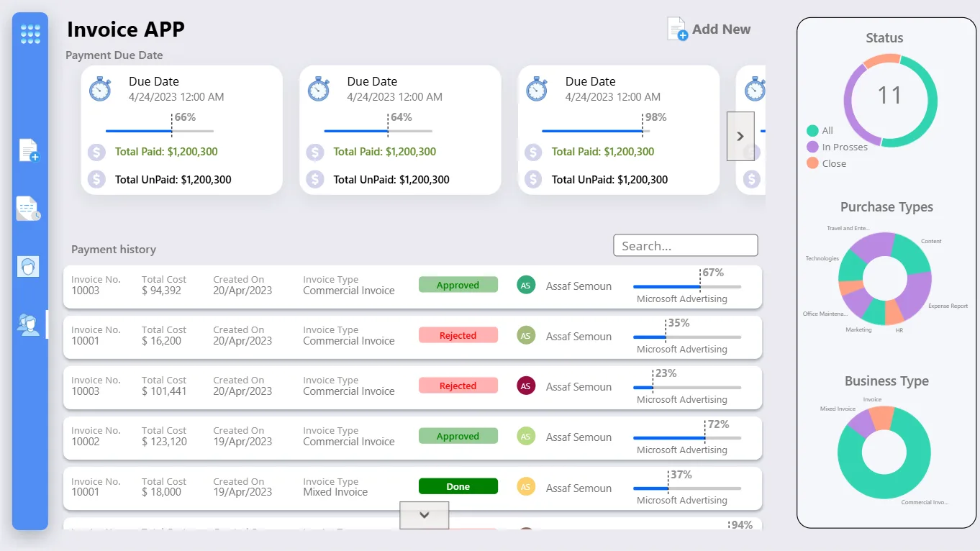Image resolution: width=980 pixels, height=551 pixels.
Task: Click Assaf Semoun in the $ 101,441 row
Action: [579, 387]
